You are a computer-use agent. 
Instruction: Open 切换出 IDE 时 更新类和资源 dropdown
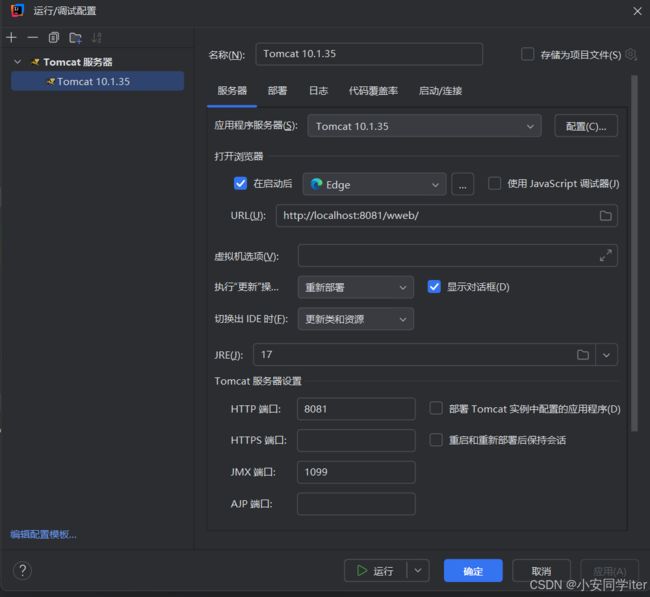(356, 319)
